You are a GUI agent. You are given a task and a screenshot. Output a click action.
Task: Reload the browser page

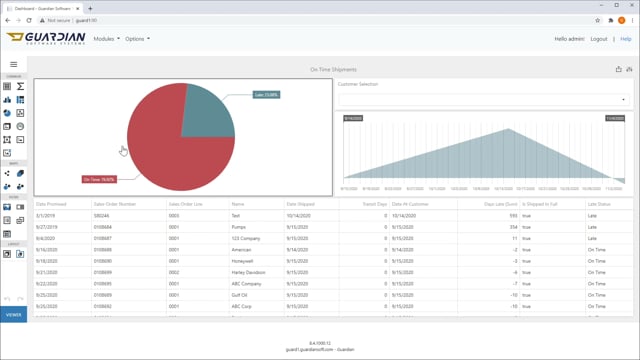[x=29, y=20]
